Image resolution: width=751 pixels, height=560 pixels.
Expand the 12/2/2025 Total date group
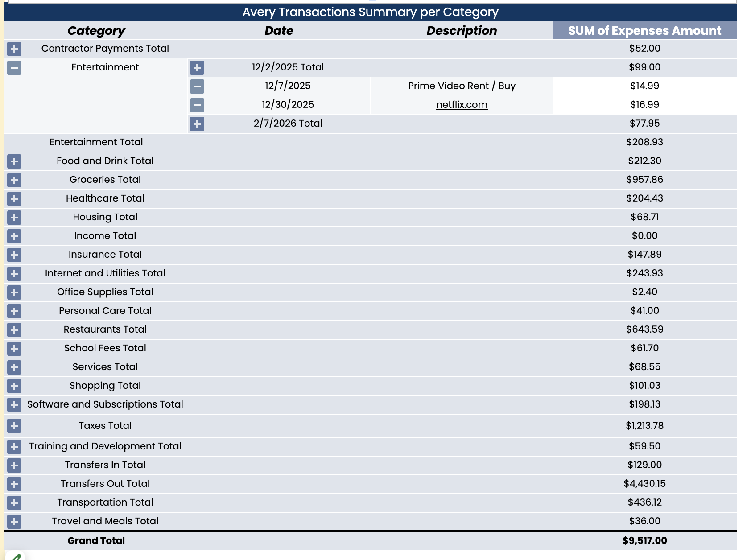(196, 68)
